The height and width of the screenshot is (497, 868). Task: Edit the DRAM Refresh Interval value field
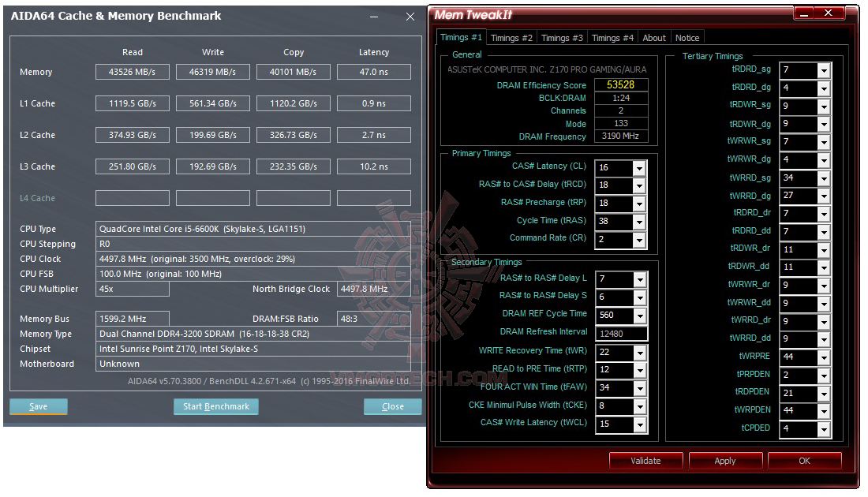[620, 332]
